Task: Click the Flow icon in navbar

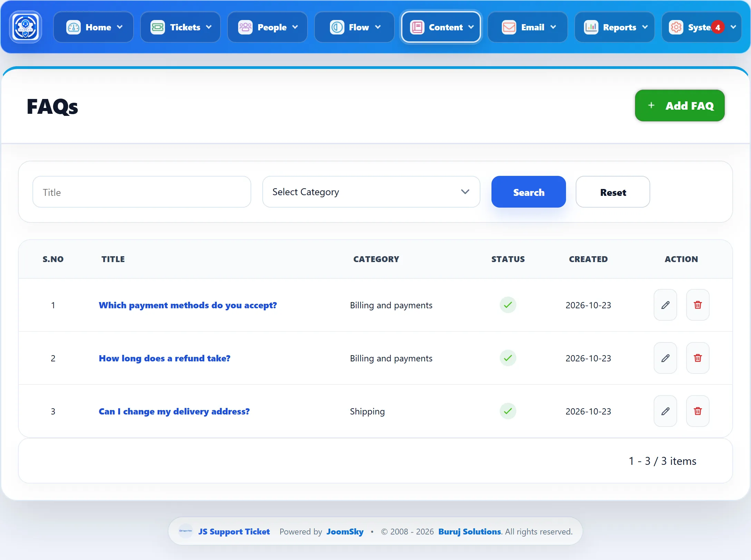Action: (x=337, y=27)
